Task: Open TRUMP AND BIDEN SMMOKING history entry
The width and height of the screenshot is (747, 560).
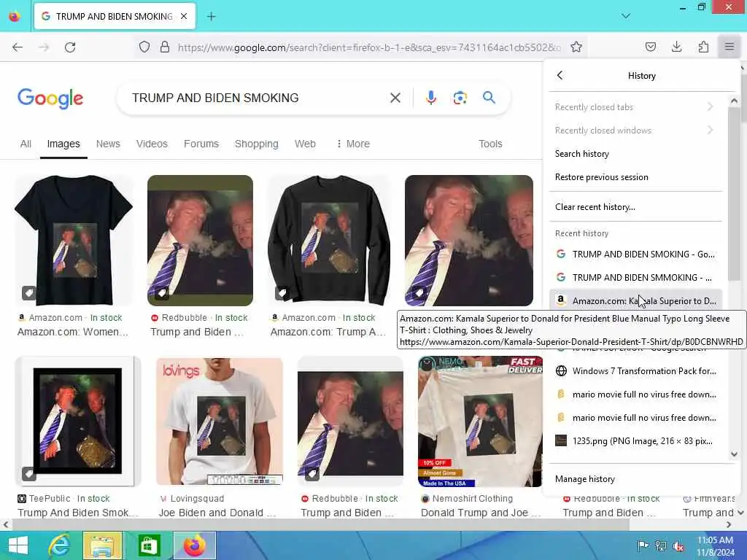Action: (635, 278)
